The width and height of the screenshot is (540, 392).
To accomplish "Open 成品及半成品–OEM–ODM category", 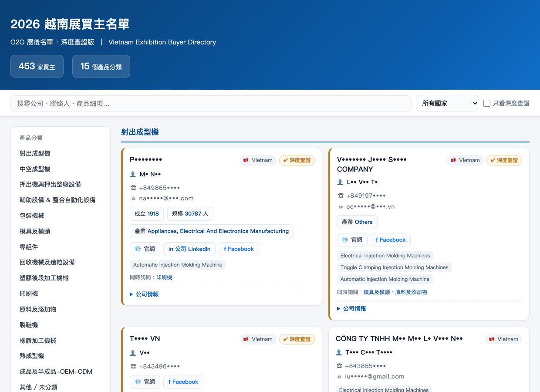I will [x=56, y=372].
